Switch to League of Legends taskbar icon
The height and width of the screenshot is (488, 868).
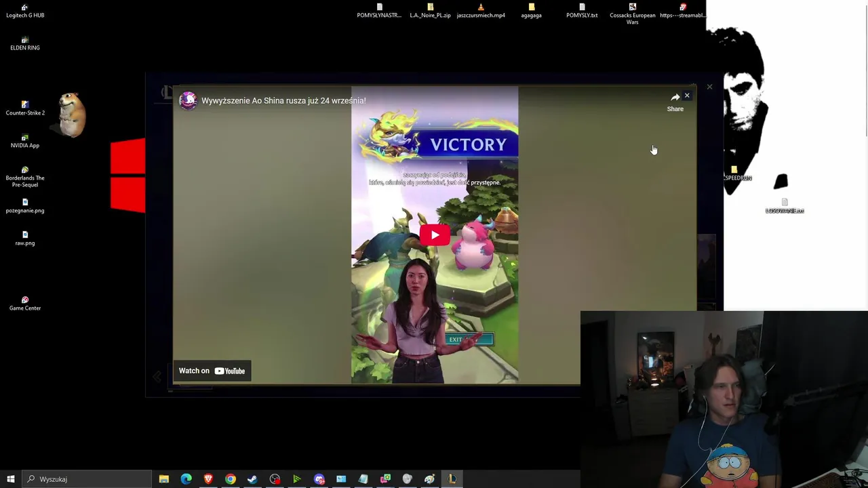[x=452, y=479]
